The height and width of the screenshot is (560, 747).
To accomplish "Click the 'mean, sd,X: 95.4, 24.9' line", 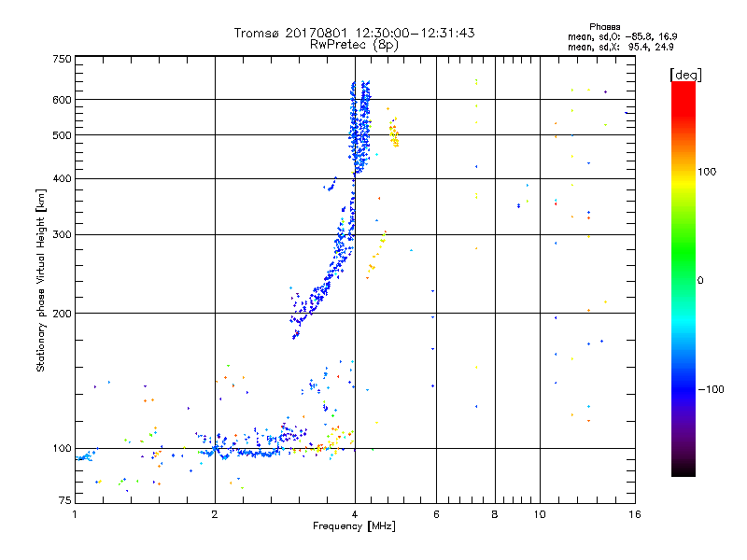I will pos(620,48).
